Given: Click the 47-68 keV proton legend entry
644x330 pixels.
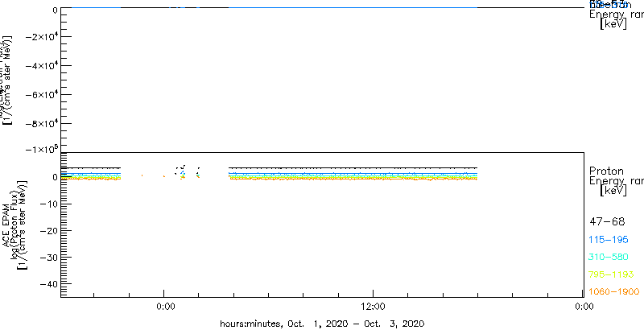Looking at the screenshot, I should pyautogui.click(x=607, y=222).
